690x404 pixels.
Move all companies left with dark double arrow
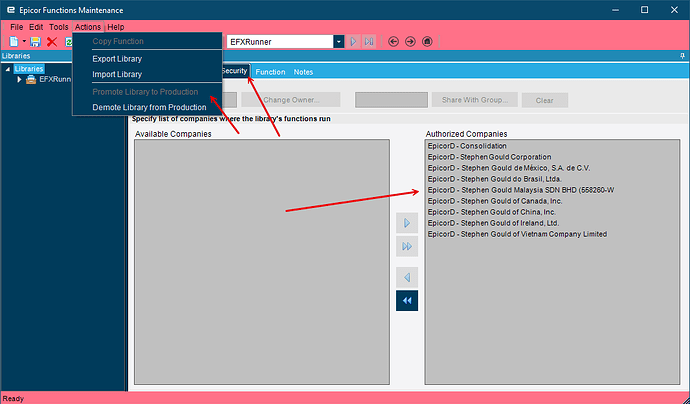tap(407, 301)
